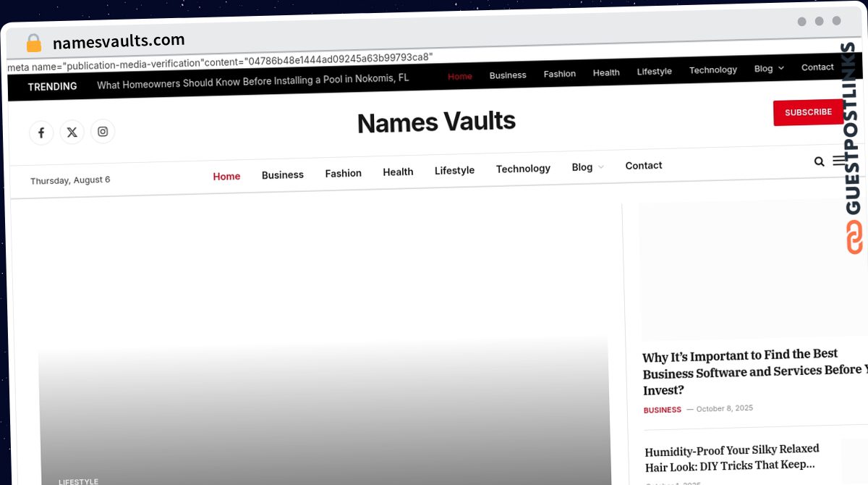
Task: Click the search magnifier icon
Action: [x=819, y=161]
